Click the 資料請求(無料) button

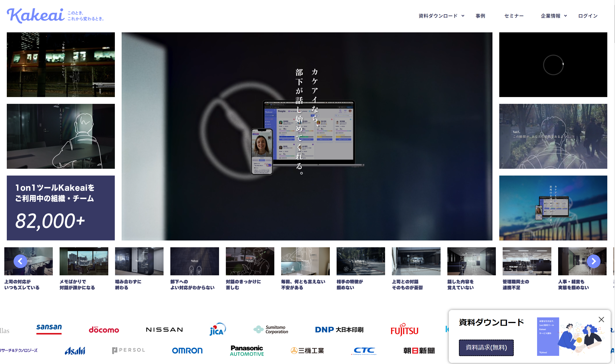point(486,347)
